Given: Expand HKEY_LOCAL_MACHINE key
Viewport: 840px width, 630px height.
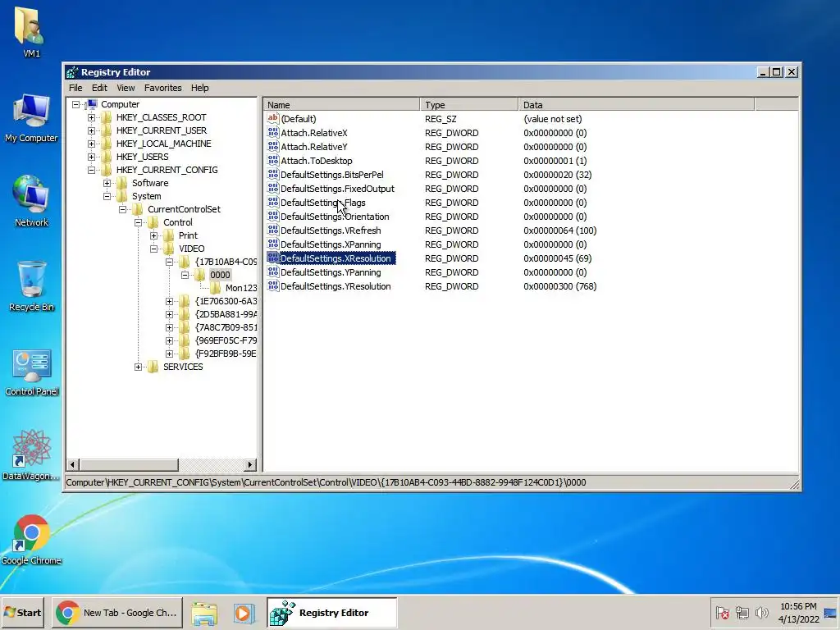Looking at the screenshot, I should [92, 144].
